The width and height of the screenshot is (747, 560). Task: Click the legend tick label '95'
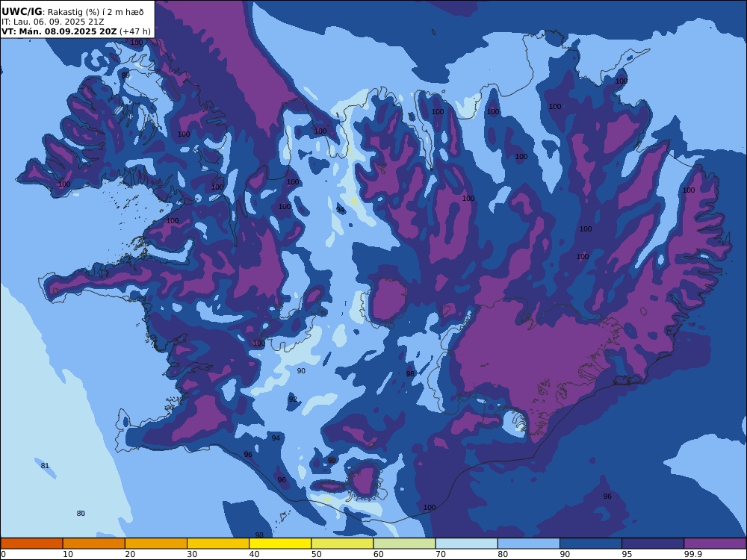(x=627, y=554)
